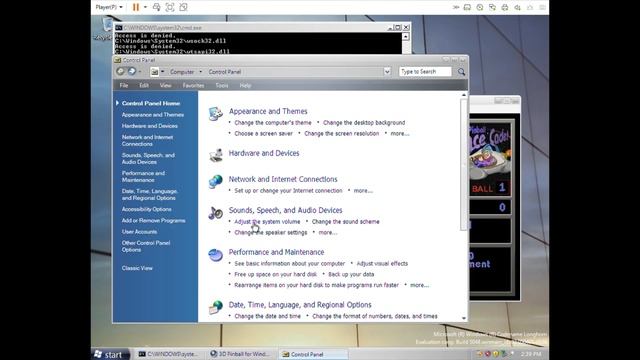Click the Hardware and Devices category icon
640x360 pixels.
coord(216,155)
